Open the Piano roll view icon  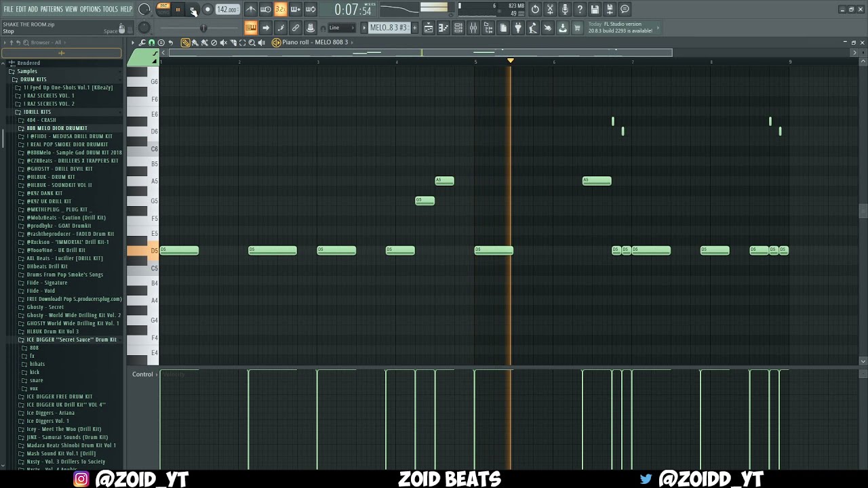(x=443, y=28)
